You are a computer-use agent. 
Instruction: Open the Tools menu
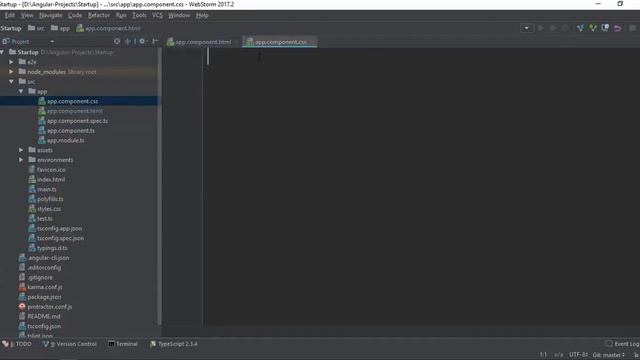tap(139, 15)
